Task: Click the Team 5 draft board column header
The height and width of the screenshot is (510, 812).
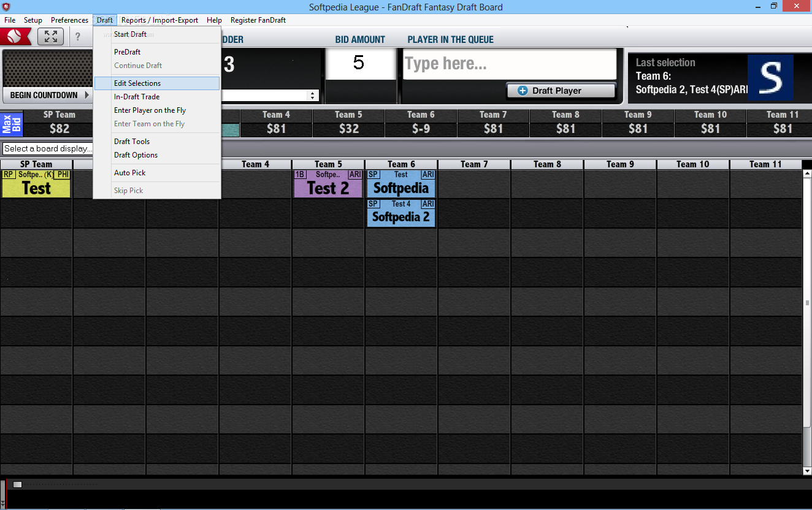Action: tap(328, 164)
